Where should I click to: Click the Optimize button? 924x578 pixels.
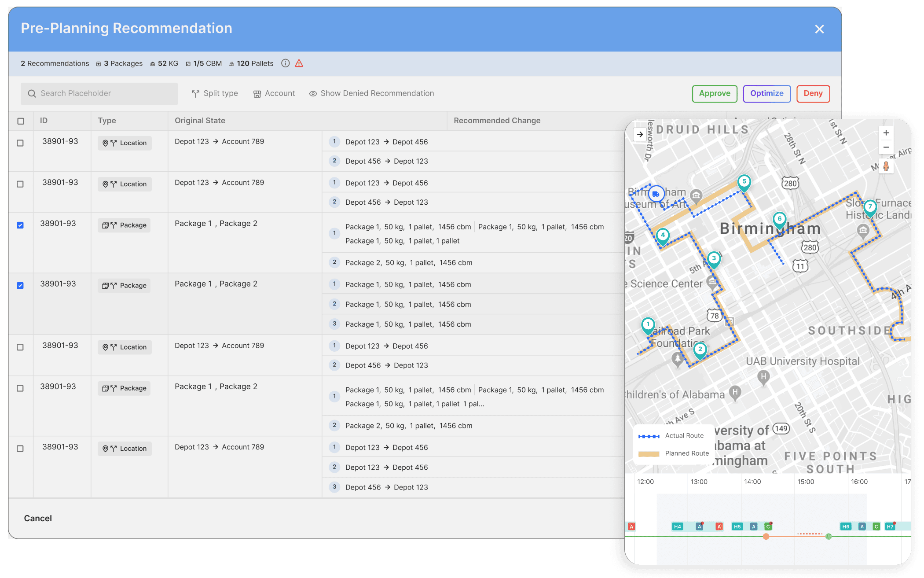pyautogui.click(x=767, y=93)
